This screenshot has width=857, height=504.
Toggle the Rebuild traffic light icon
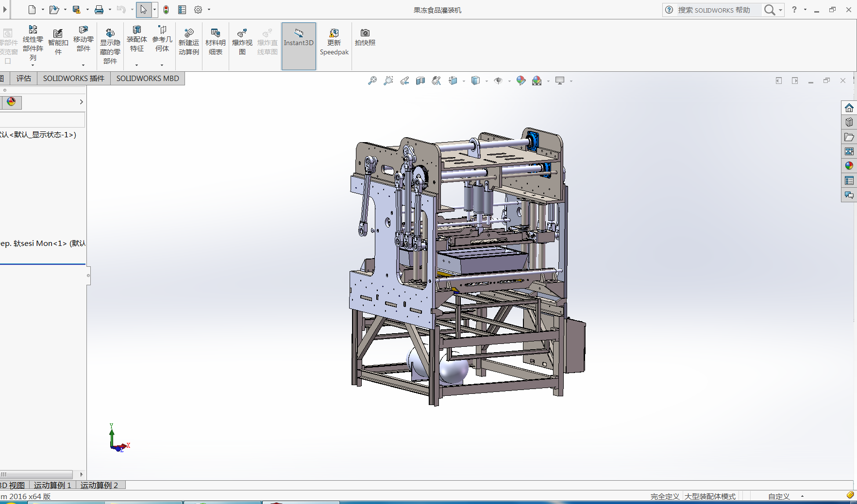click(166, 10)
